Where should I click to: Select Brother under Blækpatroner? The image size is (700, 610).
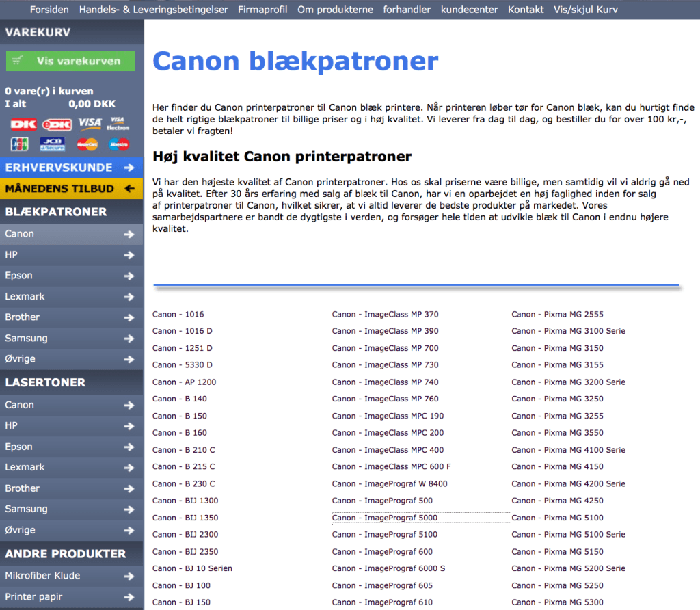click(x=71, y=317)
